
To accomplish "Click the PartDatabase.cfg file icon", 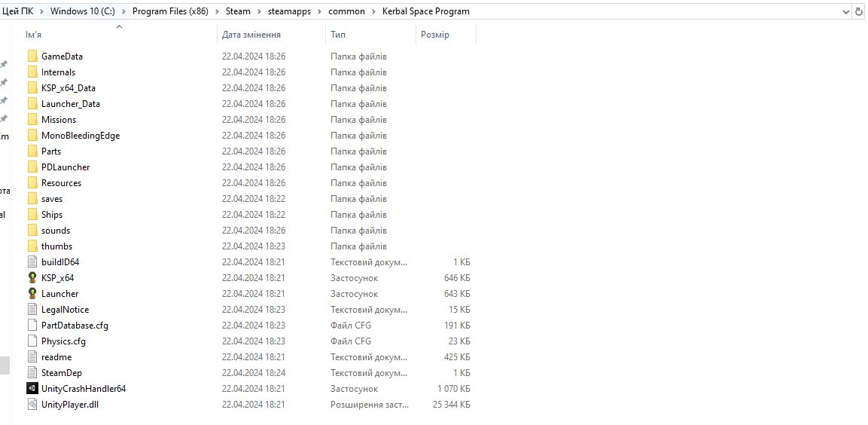I will [32, 326].
